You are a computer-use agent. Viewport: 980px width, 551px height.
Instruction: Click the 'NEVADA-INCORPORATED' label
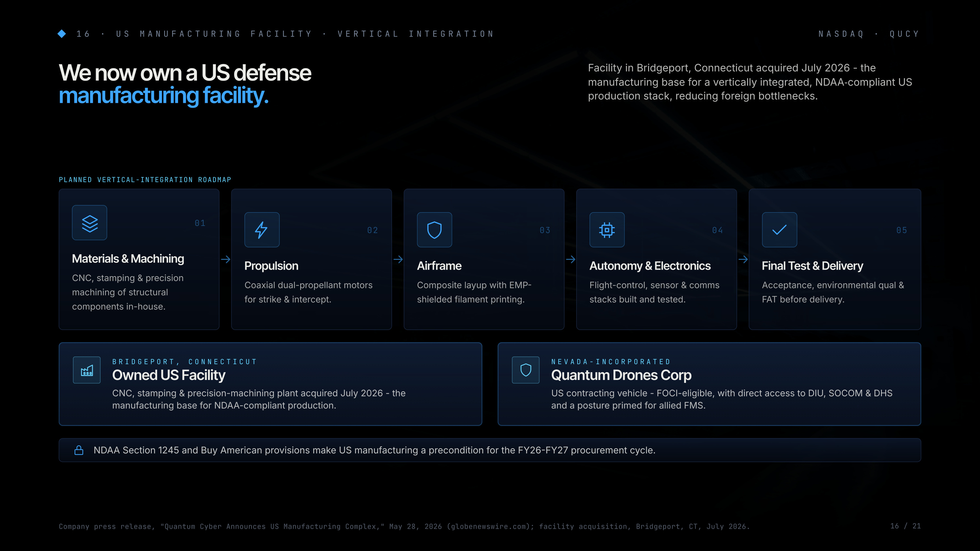point(611,362)
